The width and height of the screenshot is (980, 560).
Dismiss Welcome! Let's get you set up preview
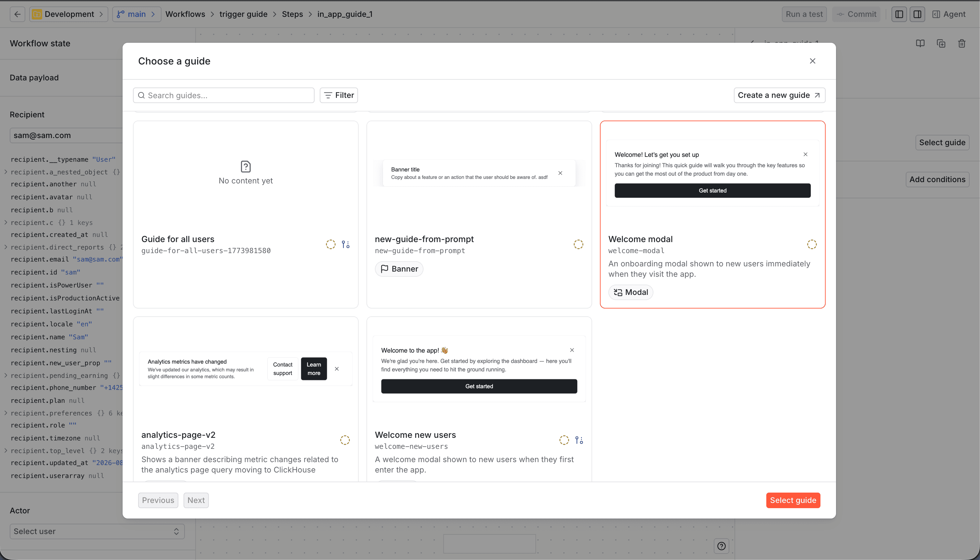coord(805,154)
